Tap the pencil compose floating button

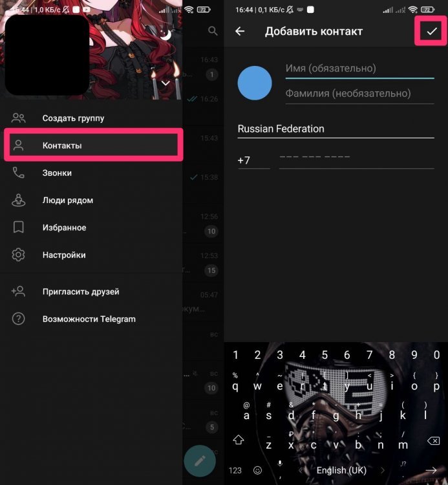[x=200, y=460]
